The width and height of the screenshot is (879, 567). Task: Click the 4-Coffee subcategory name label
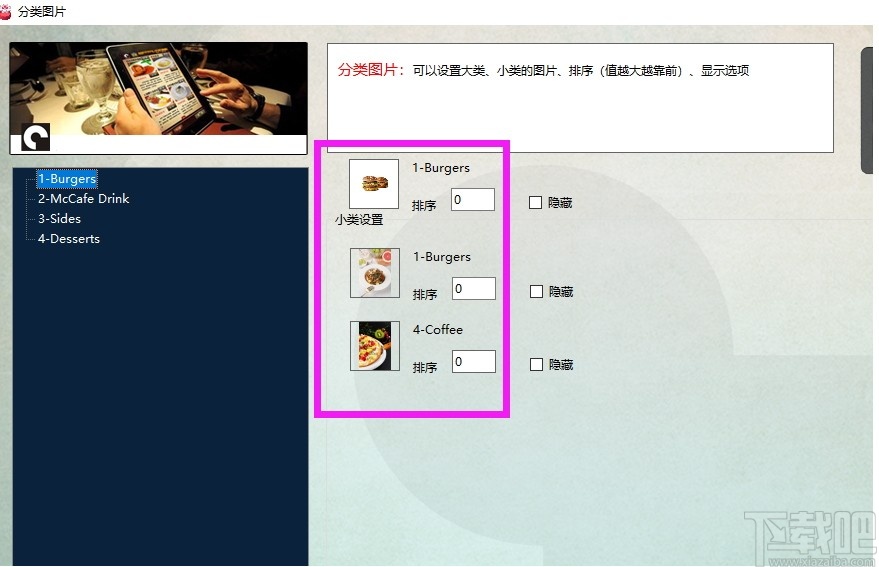438,330
